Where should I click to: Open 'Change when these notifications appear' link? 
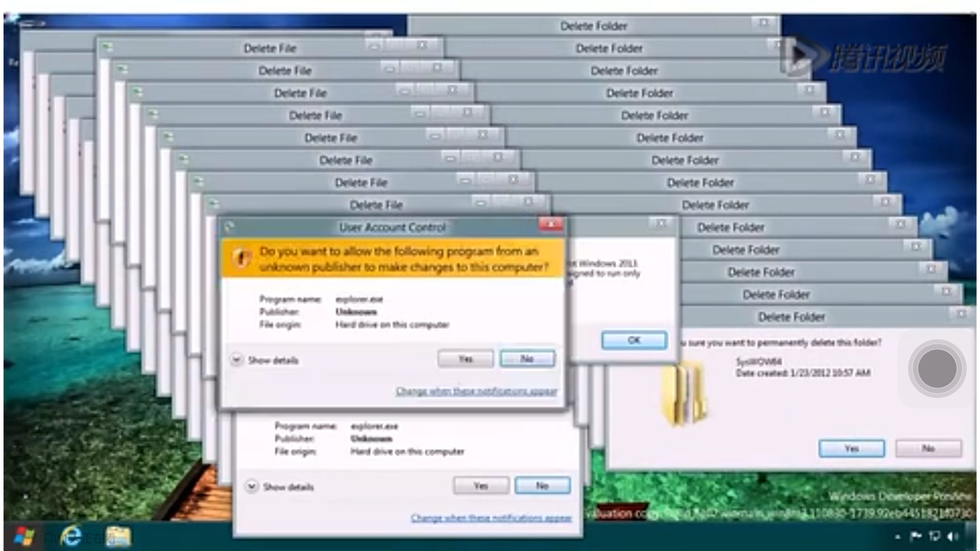(476, 391)
